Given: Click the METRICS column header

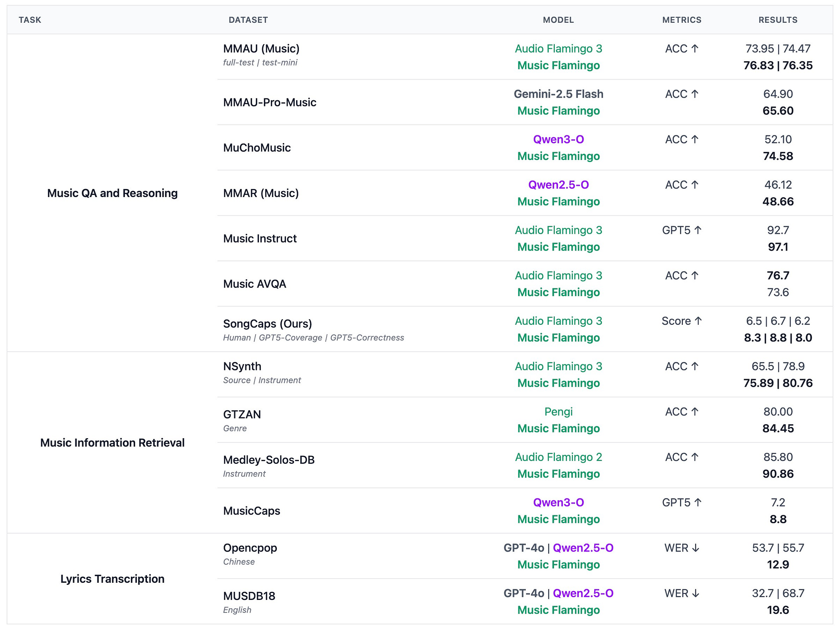Looking at the screenshot, I should click(681, 20).
